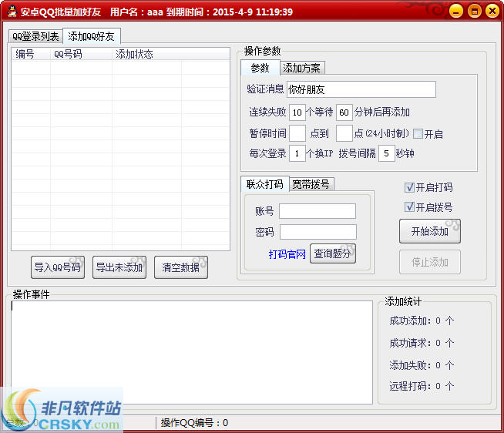Click the 导入QQ号码 button
Screen dimensions: 504x433
tap(58, 267)
